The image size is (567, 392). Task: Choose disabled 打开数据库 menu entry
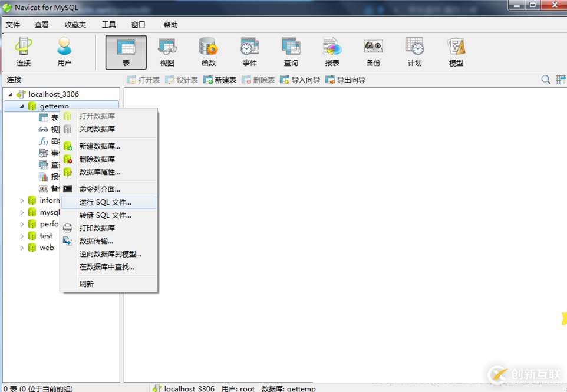click(109, 116)
